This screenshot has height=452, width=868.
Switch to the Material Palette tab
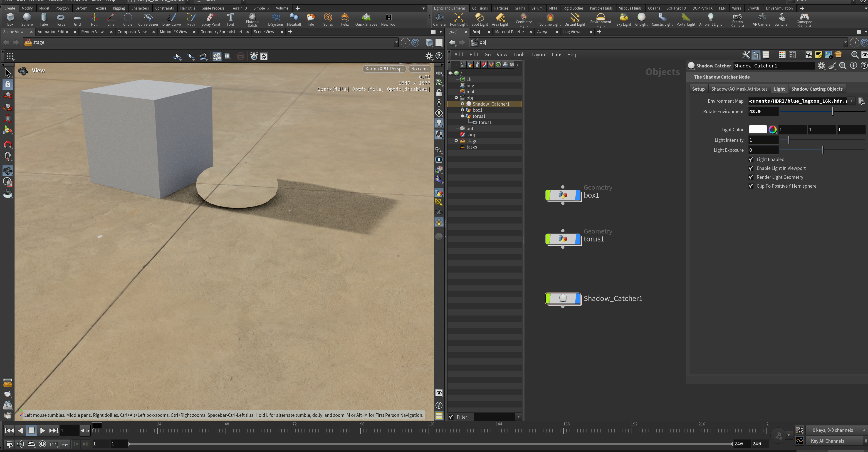point(509,32)
